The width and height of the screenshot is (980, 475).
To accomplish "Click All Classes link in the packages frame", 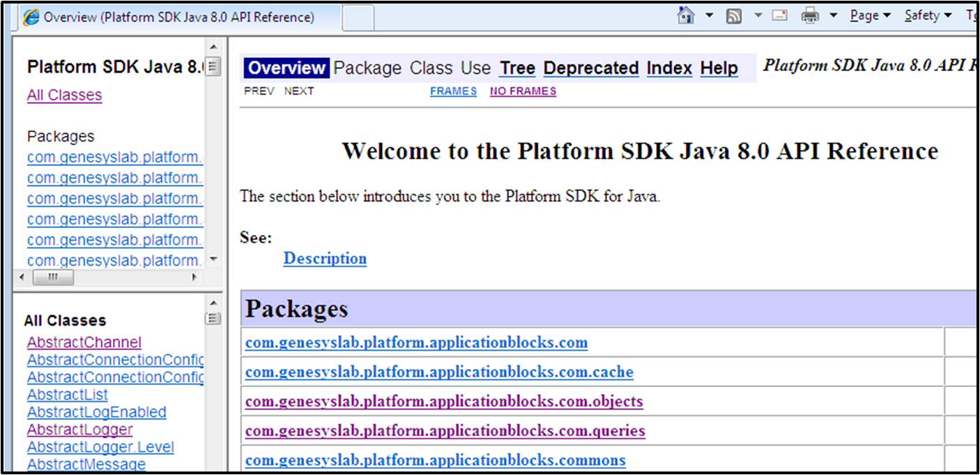I will (64, 96).
